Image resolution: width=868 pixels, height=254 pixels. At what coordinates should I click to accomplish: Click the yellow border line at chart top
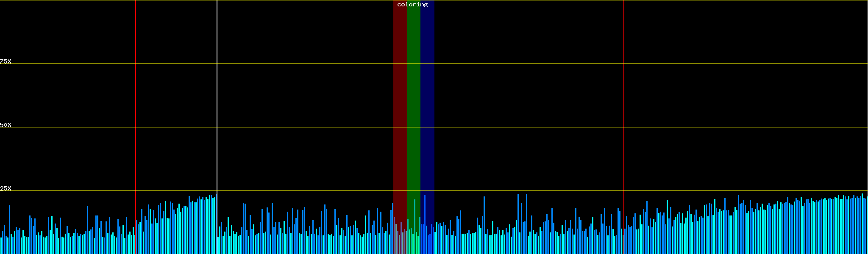coord(509,0)
